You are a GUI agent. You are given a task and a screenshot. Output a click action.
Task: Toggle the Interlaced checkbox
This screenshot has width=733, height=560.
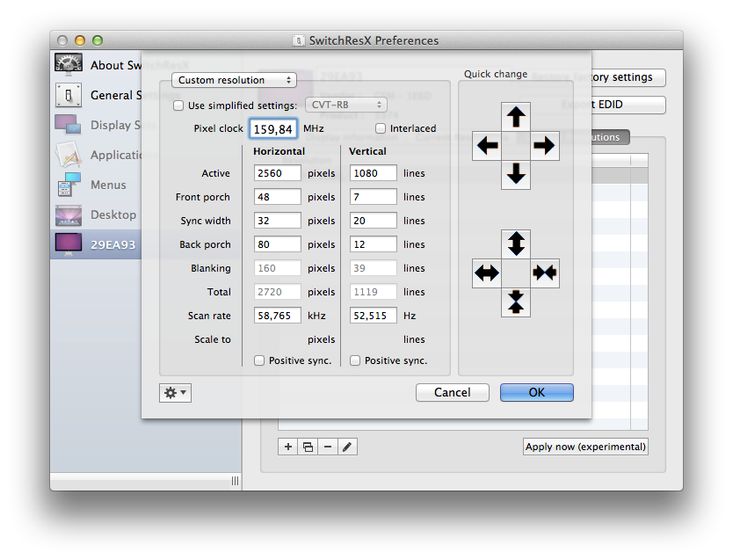tap(381, 128)
